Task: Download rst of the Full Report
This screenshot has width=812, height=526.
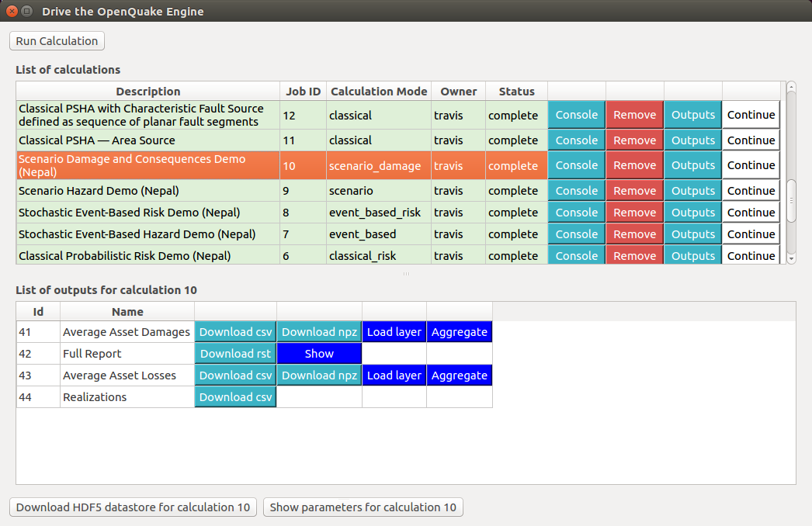Action: click(235, 353)
